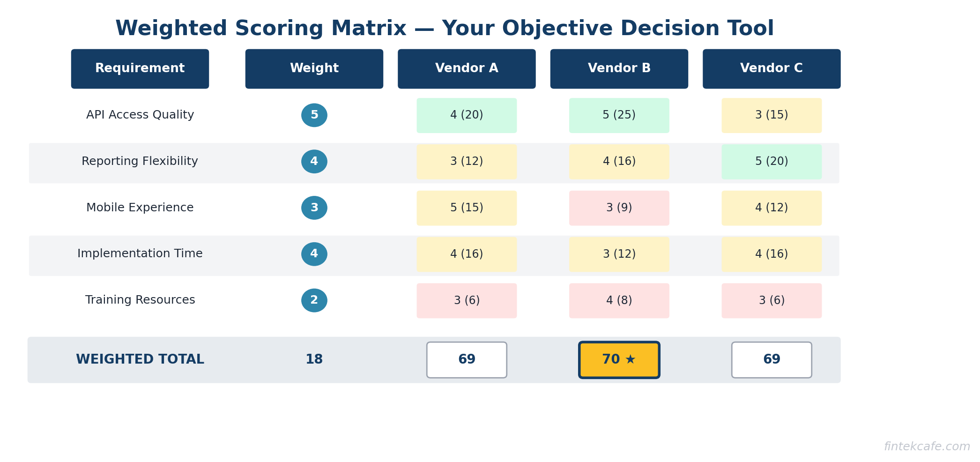Click the API Access Quality row label

pyautogui.click(x=140, y=115)
